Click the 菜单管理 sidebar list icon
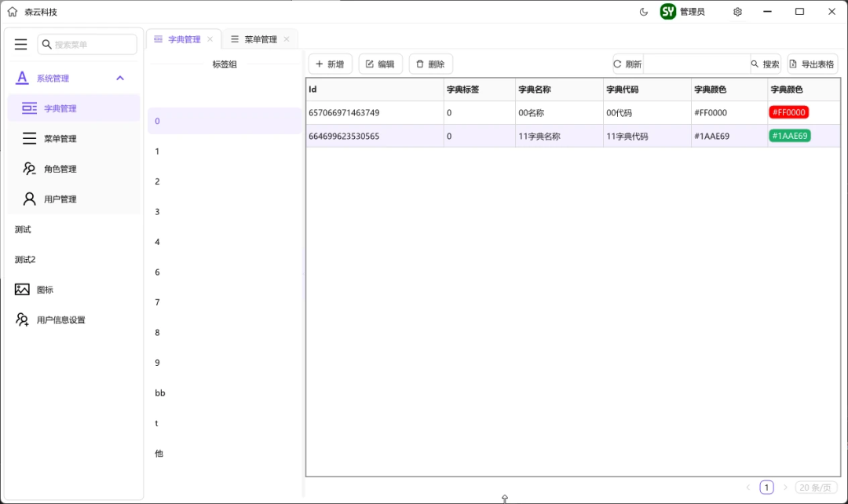Image resolution: width=848 pixels, height=504 pixels. 29,138
